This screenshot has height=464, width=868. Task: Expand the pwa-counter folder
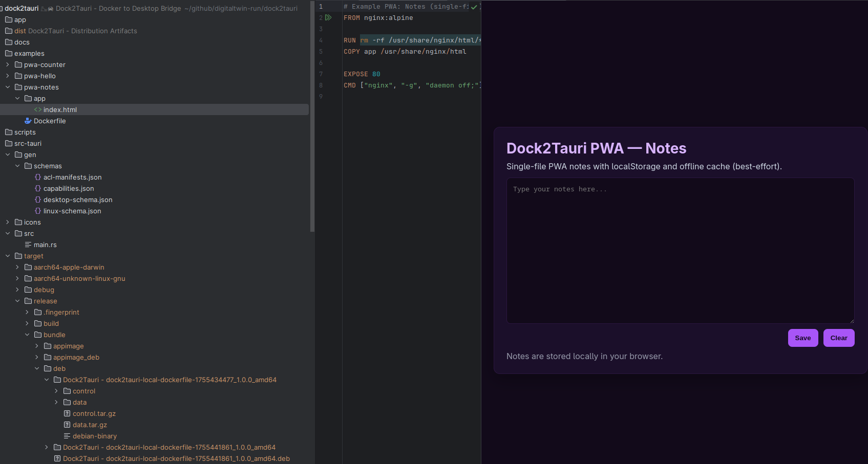(x=8, y=64)
